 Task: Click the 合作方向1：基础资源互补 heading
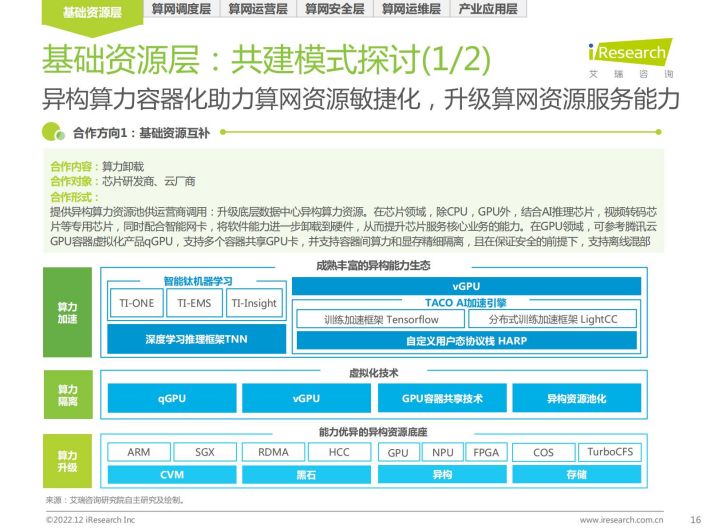click(141, 133)
